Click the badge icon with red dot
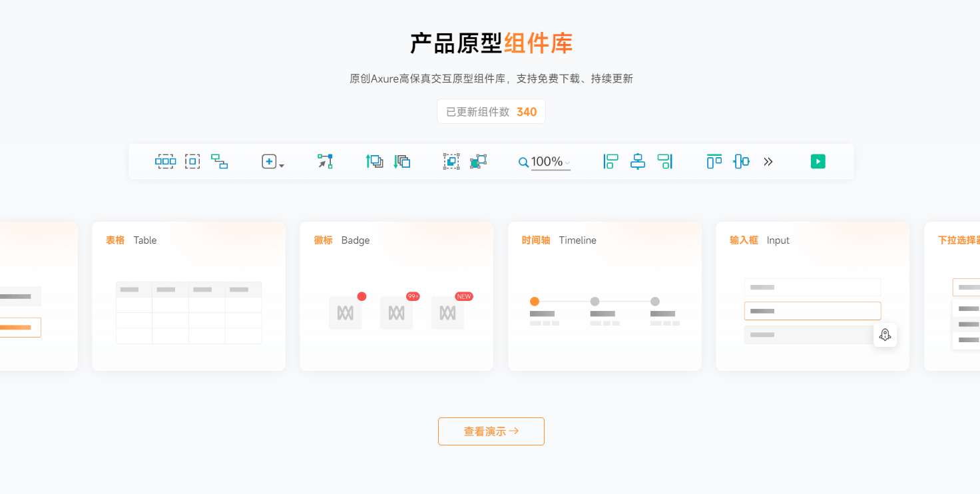 [346, 312]
